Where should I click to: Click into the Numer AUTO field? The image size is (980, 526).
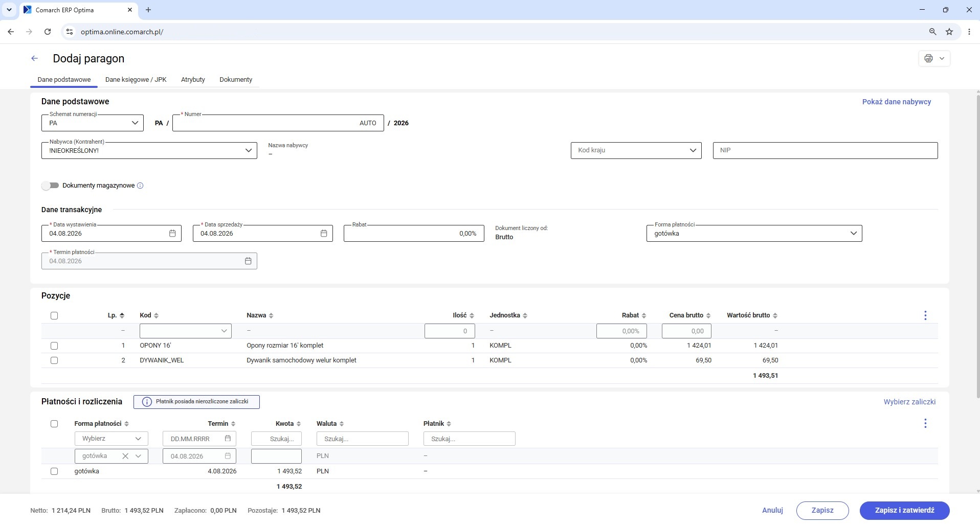(x=278, y=123)
